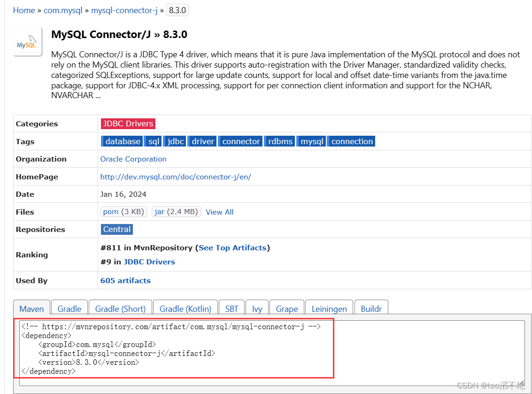
Task: Select the connection tag
Action: (352, 141)
